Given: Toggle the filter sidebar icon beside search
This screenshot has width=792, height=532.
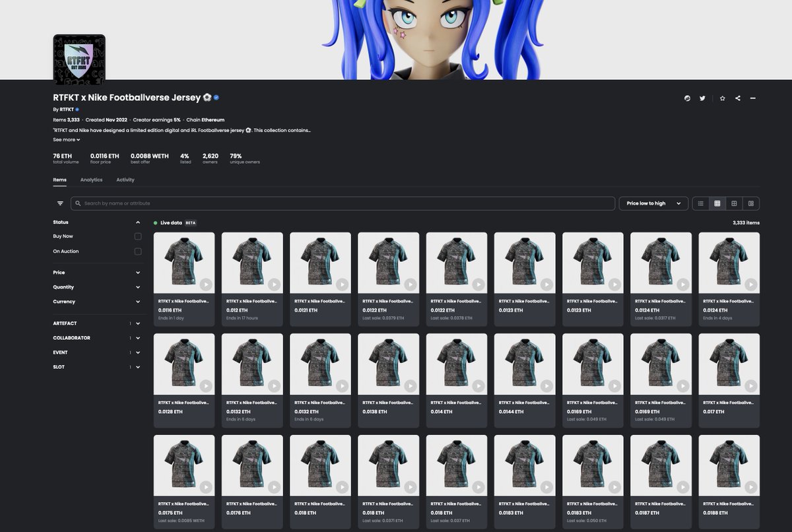Looking at the screenshot, I should coord(60,203).
